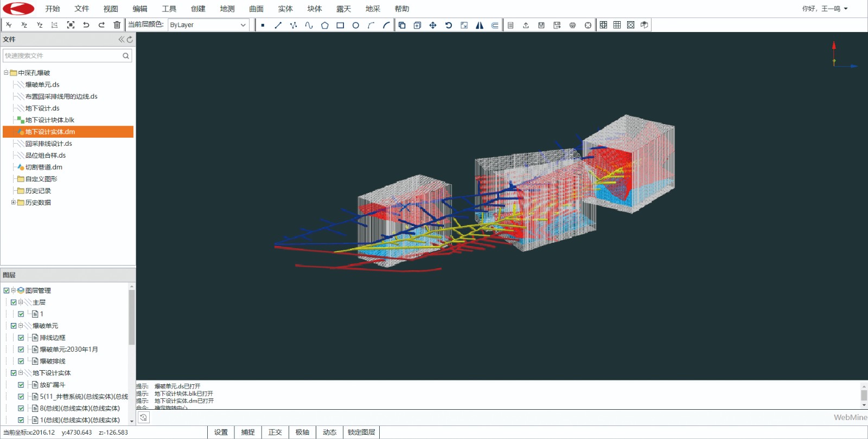Click the mirror tool icon
Image resolution: width=868 pixels, height=439 pixels.
pos(480,25)
